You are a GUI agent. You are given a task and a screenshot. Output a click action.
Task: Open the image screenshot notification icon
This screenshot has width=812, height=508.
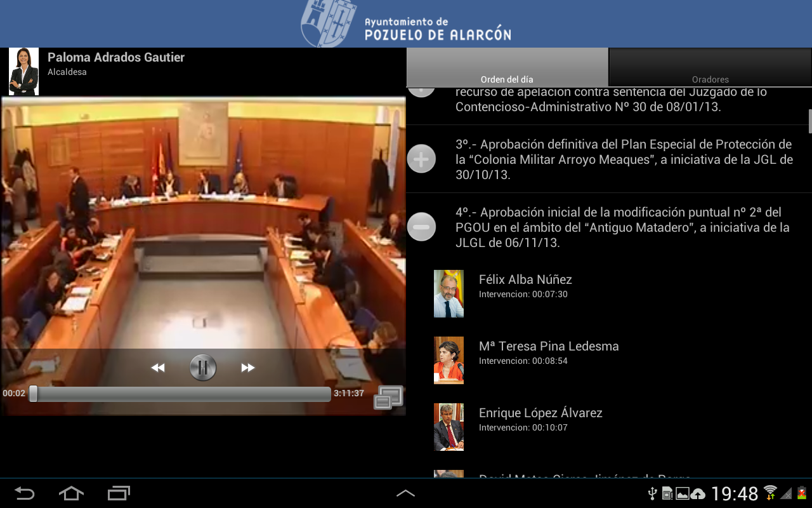pyautogui.click(x=683, y=493)
